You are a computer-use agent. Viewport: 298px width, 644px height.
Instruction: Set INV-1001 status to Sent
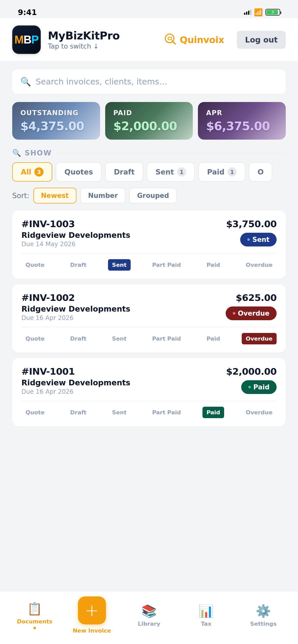(119, 413)
